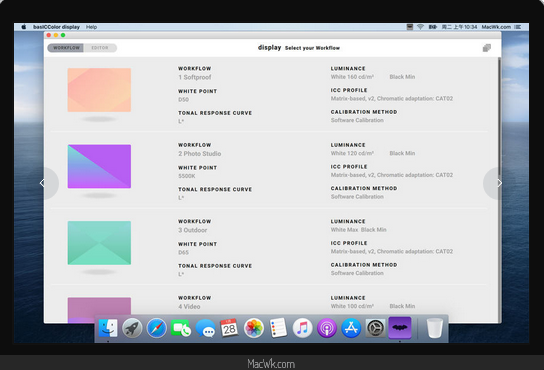Open Photos from the dock

tap(254, 328)
